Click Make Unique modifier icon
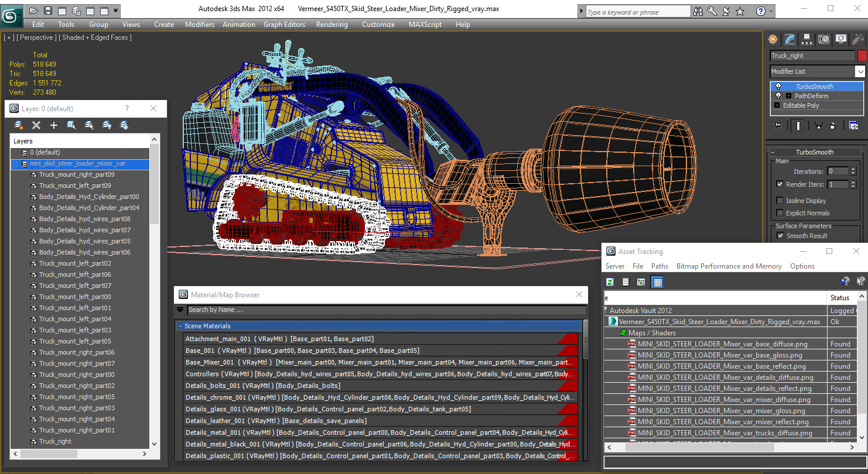Viewport: 868px width, 474px height. tap(818, 125)
